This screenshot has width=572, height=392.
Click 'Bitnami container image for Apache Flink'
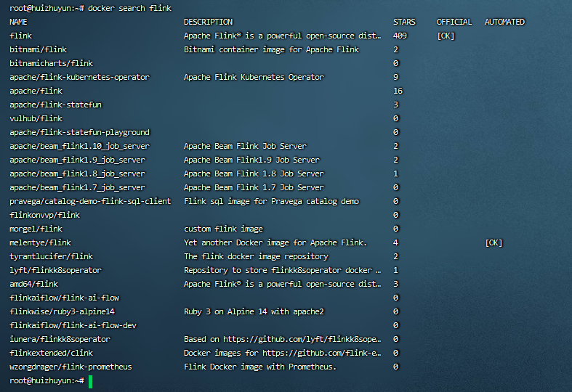point(271,49)
